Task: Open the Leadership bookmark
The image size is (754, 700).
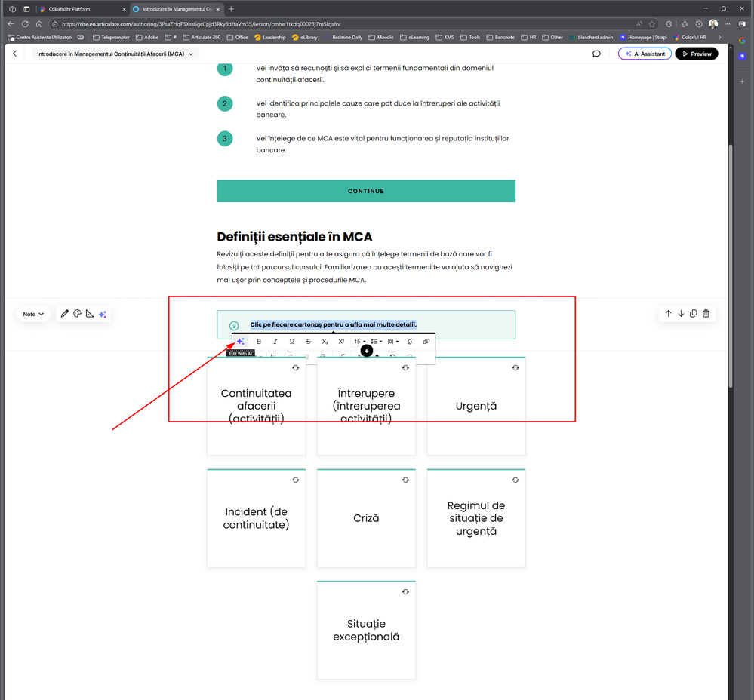Action: point(269,38)
